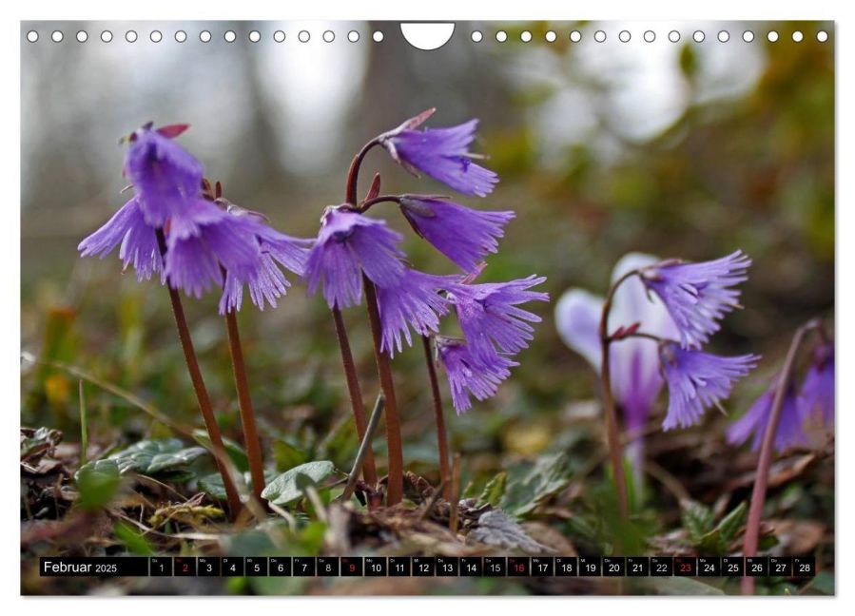Click day 25 in the date row

[732, 568]
